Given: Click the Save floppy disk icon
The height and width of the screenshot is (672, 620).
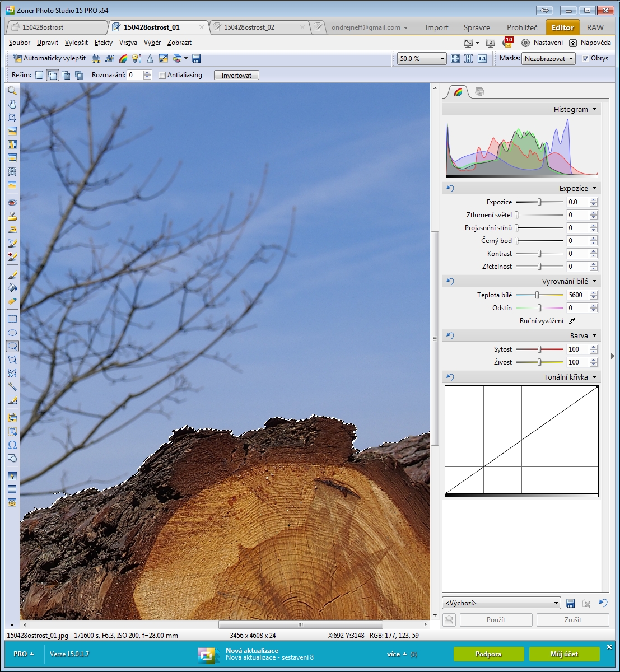Looking at the screenshot, I should 196,58.
